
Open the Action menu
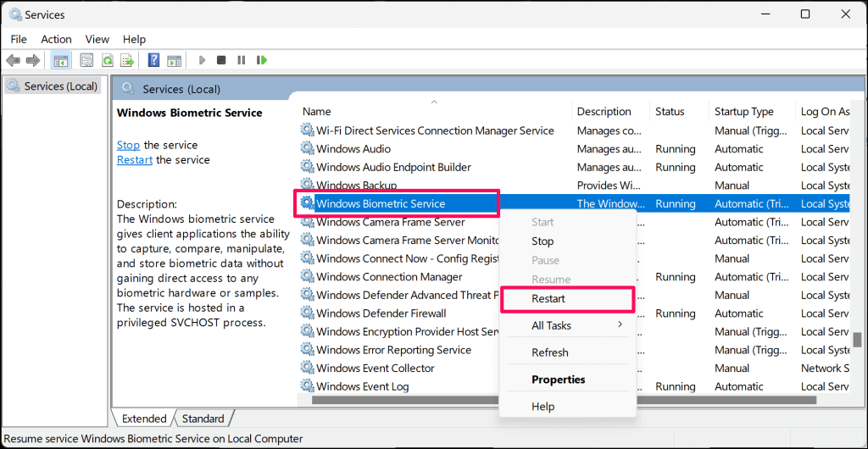[56, 39]
